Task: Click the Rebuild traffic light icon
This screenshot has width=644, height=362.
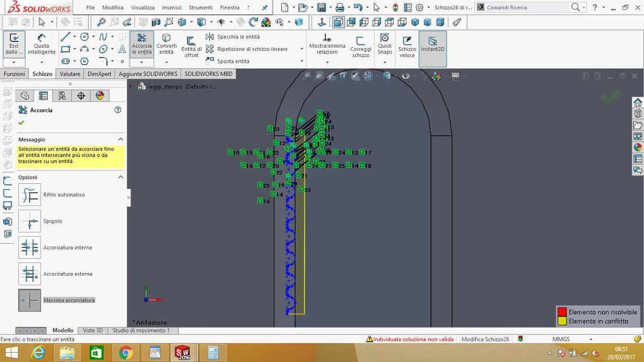Action: pyautogui.click(x=395, y=8)
